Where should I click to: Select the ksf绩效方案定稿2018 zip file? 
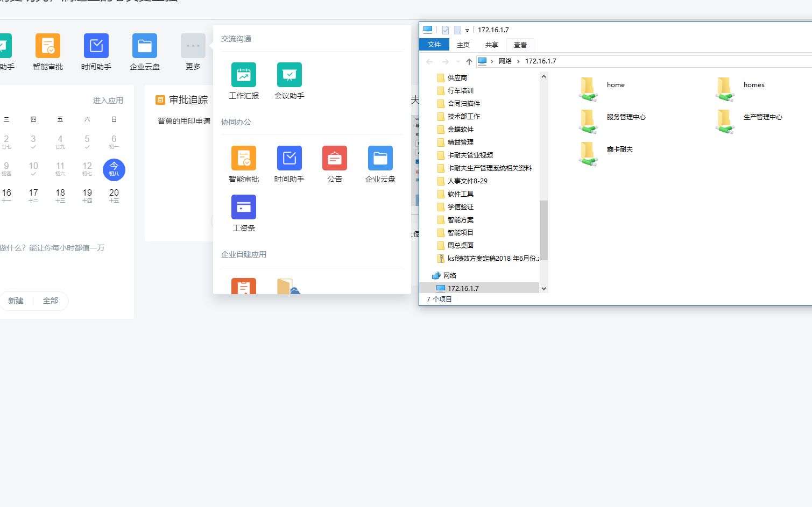click(x=488, y=258)
